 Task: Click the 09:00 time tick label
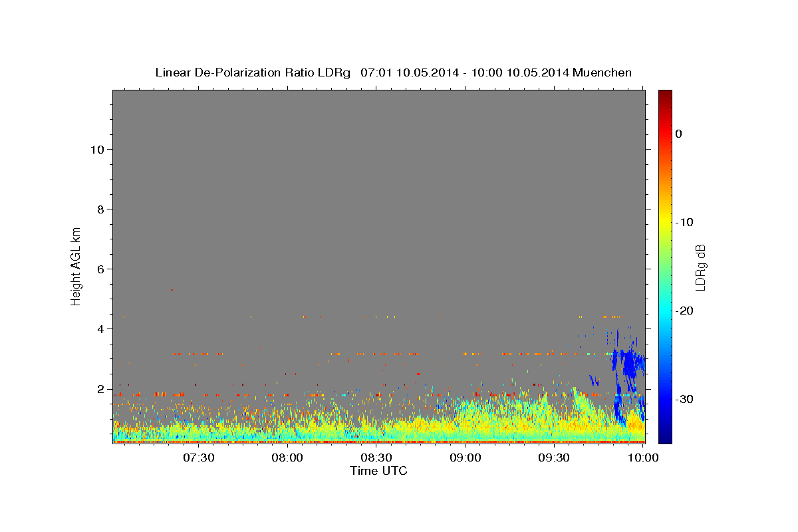point(465,458)
